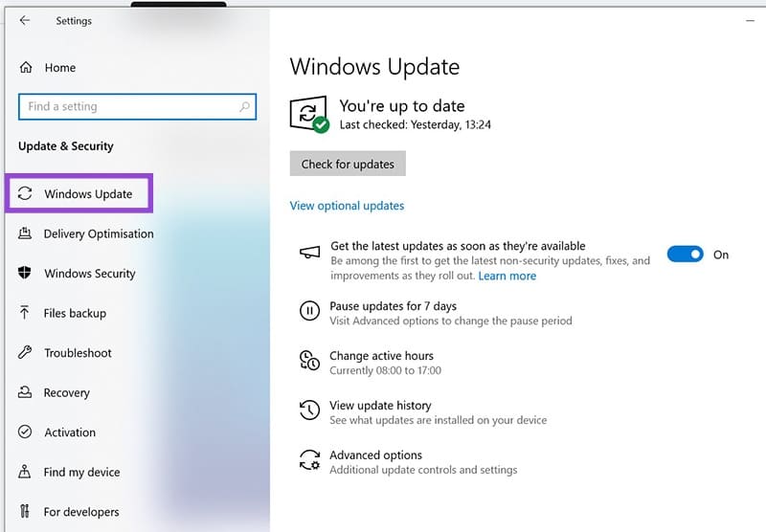This screenshot has width=766, height=532.
Task: Open Windows Update in sidebar
Action: pyautogui.click(x=88, y=194)
